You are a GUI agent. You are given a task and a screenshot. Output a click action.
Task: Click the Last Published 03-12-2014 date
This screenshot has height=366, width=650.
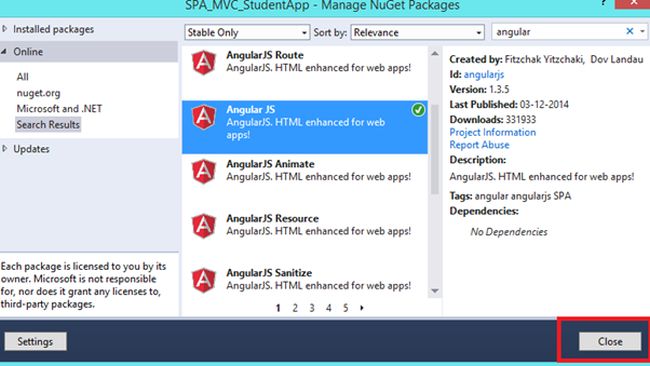pos(544,104)
